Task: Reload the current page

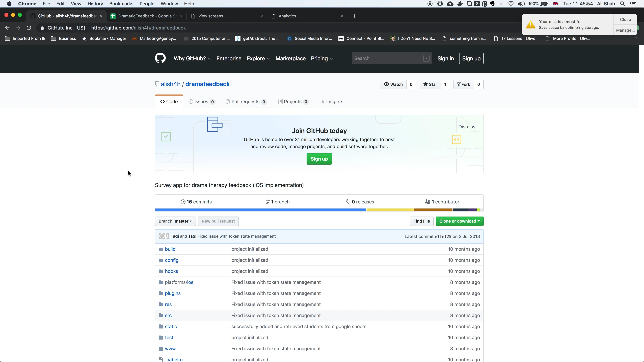Action: pos(29,28)
